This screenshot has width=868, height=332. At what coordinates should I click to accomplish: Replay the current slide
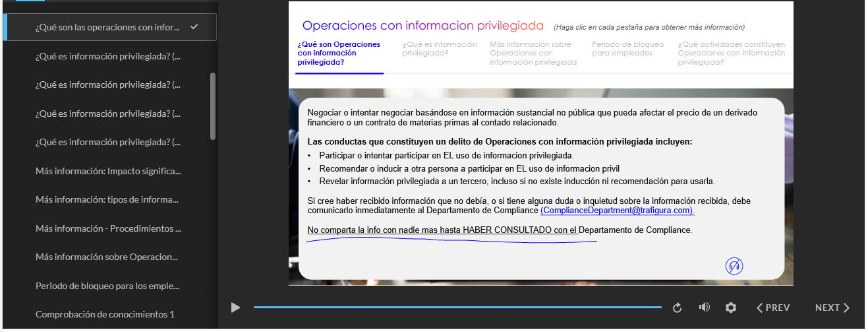pyautogui.click(x=677, y=308)
